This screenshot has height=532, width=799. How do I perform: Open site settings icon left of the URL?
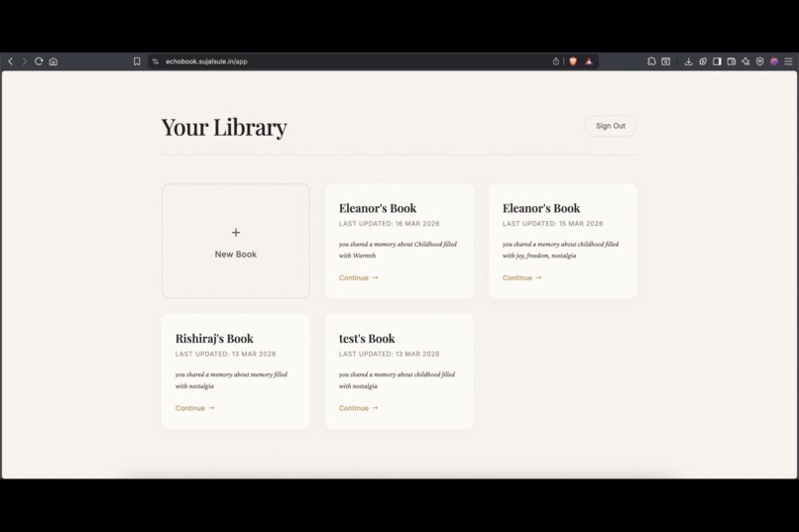click(156, 61)
